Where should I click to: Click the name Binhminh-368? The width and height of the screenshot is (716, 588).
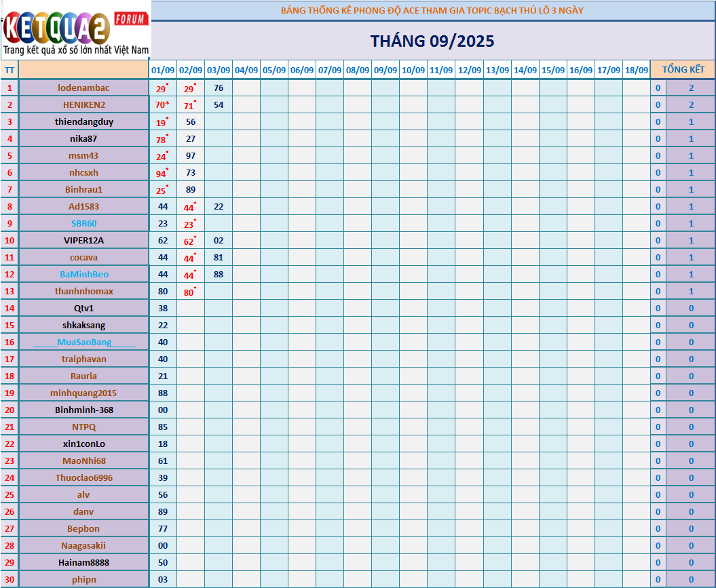coord(84,410)
